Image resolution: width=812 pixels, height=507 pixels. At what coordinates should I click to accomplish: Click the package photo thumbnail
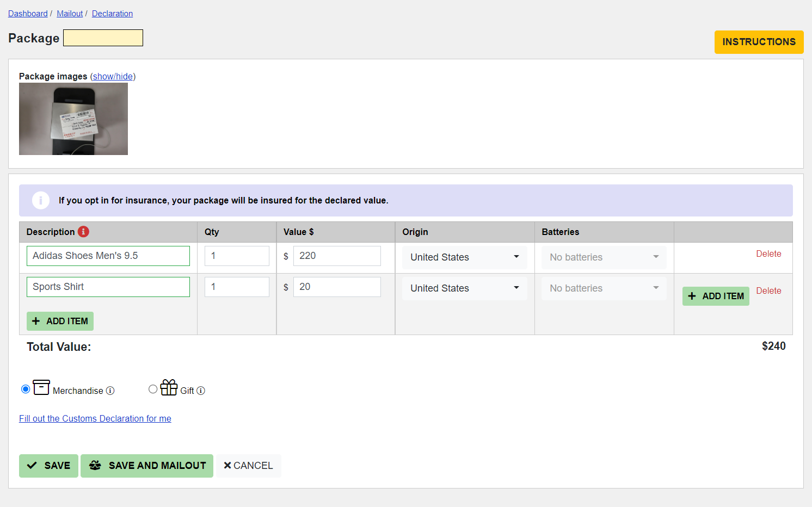pos(73,119)
